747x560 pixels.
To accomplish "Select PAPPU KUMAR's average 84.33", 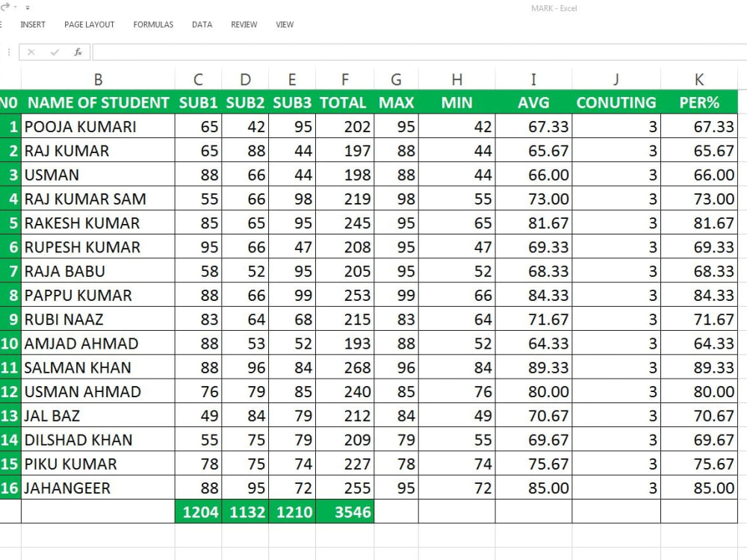I will [533, 295].
